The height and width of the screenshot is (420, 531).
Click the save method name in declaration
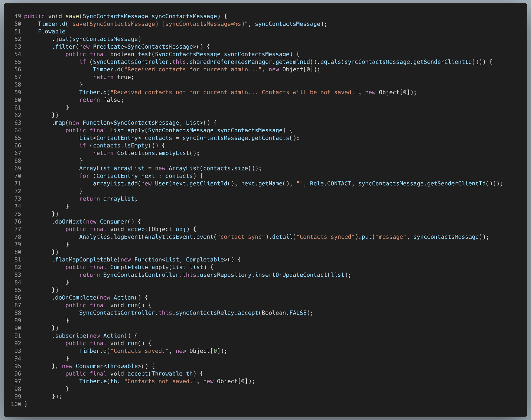(72, 16)
